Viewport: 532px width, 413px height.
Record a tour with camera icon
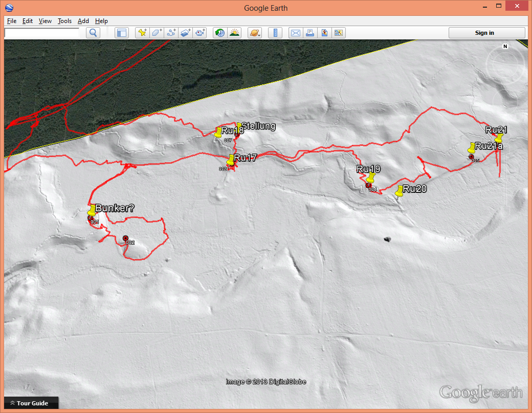[x=200, y=33]
